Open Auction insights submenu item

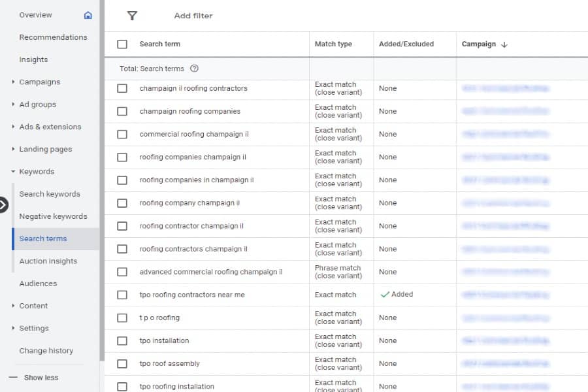point(48,261)
